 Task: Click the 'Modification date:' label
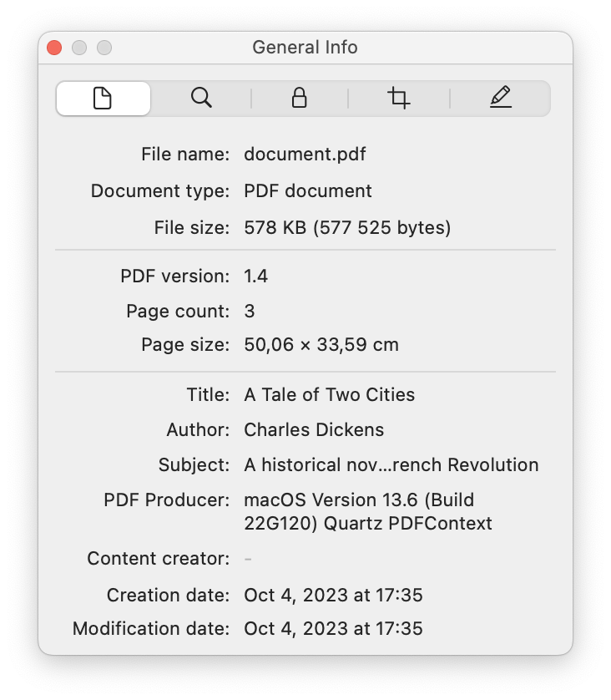pyautogui.click(x=151, y=629)
